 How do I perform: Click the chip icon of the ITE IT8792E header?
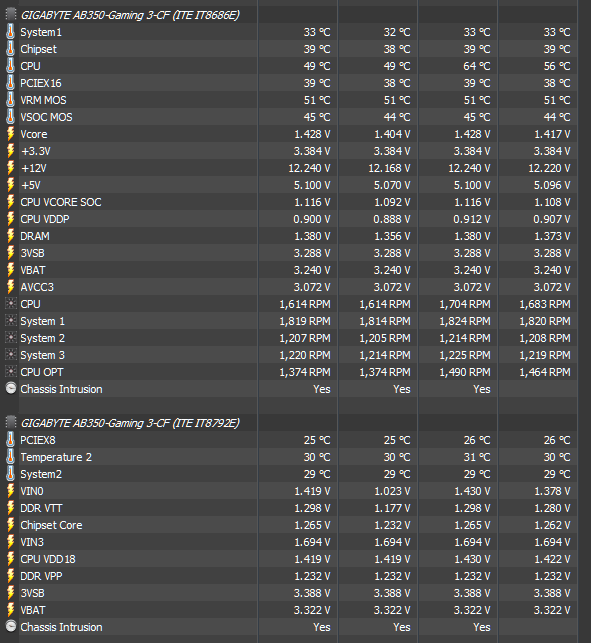[11, 423]
